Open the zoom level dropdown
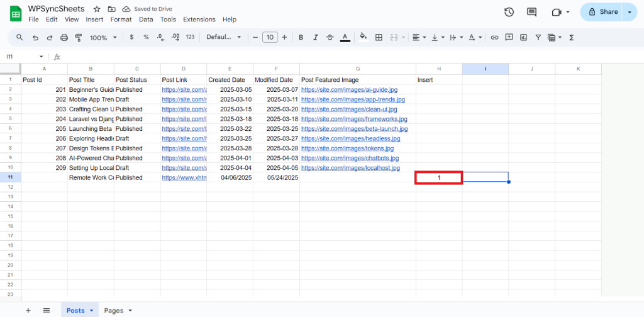Viewport: 644px width, 317px height. click(x=104, y=37)
